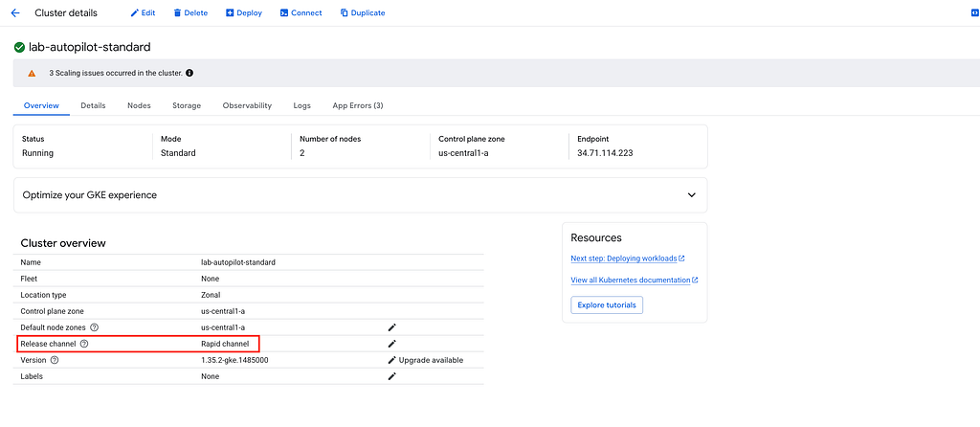
Task: Click the Cluster overview heading
Action: 63,243
